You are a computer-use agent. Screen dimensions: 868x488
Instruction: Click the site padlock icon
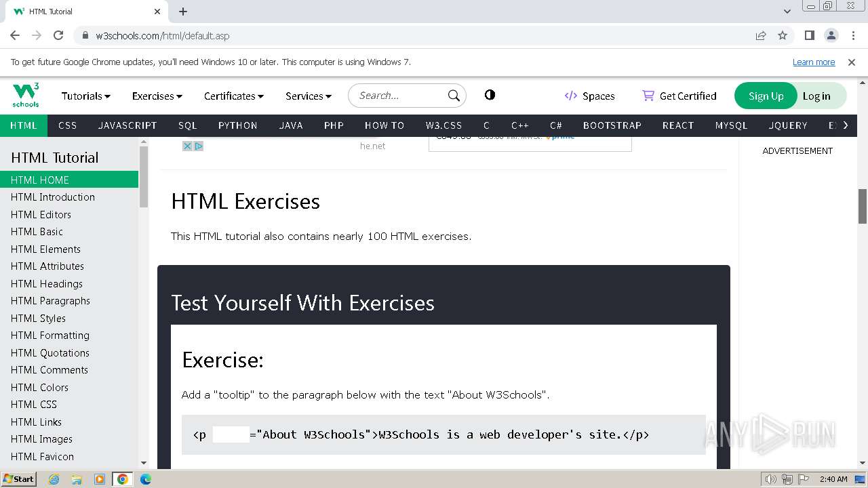85,36
